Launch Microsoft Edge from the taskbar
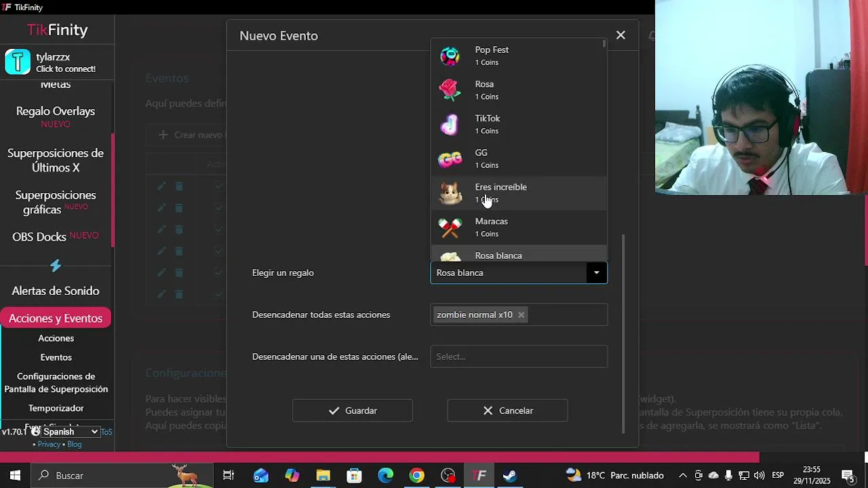This screenshot has width=868, height=488. tap(385, 476)
